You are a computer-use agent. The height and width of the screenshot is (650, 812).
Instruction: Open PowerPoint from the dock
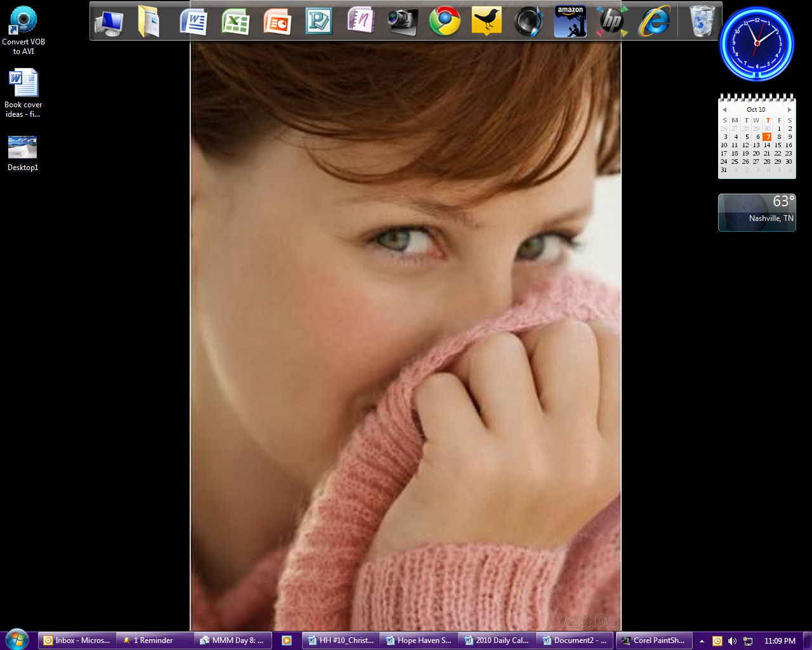[277, 22]
